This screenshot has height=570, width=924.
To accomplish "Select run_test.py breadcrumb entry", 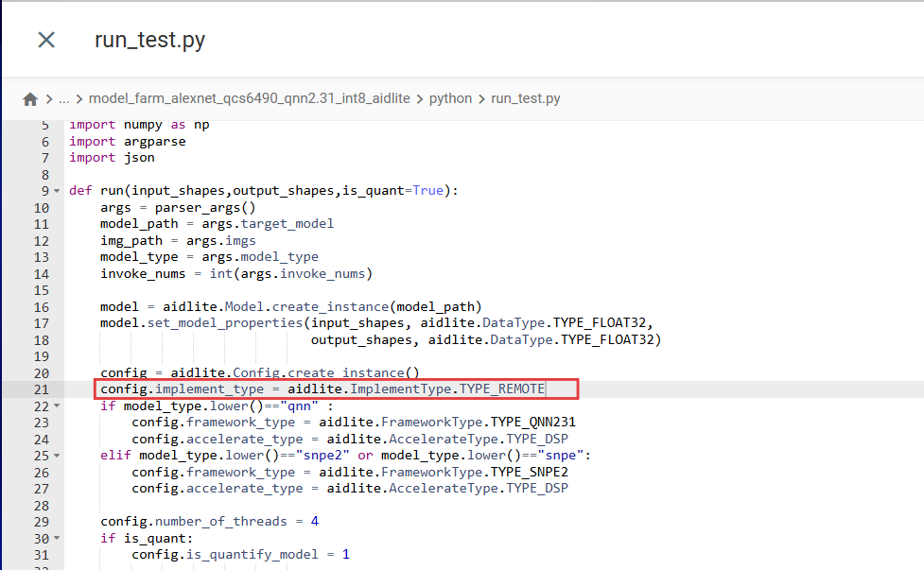I will tap(526, 98).
